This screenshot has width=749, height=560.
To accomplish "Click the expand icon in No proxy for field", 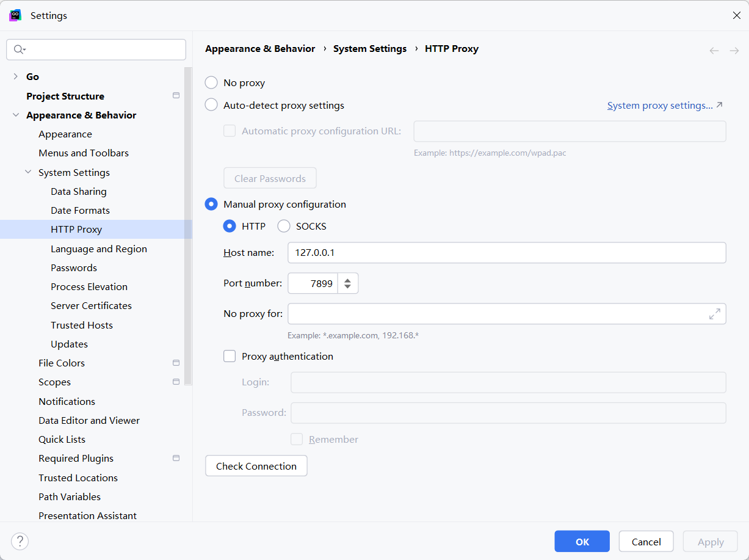I will 715,314.
